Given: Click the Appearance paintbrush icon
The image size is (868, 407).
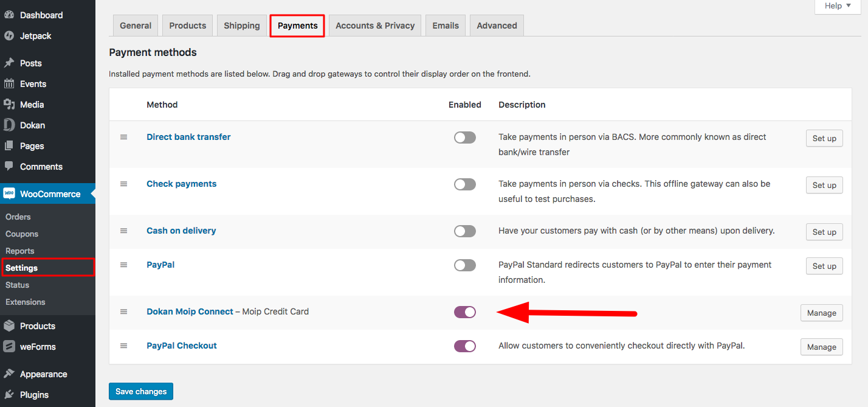Looking at the screenshot, I should pos(9,374).
